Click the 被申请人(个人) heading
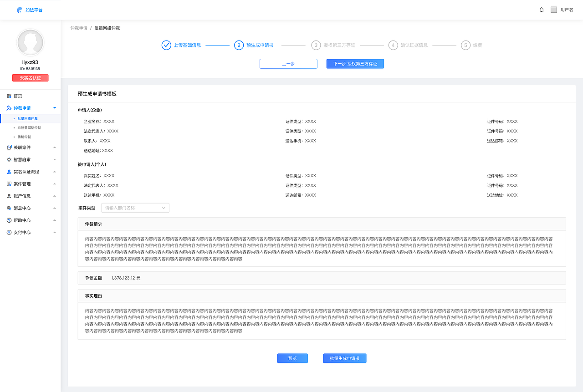 [92, 164]
